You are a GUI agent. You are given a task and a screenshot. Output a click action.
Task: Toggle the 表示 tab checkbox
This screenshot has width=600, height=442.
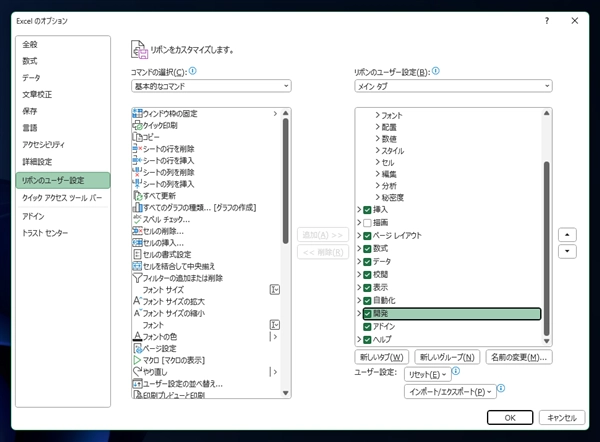click(x=367, y=288)
